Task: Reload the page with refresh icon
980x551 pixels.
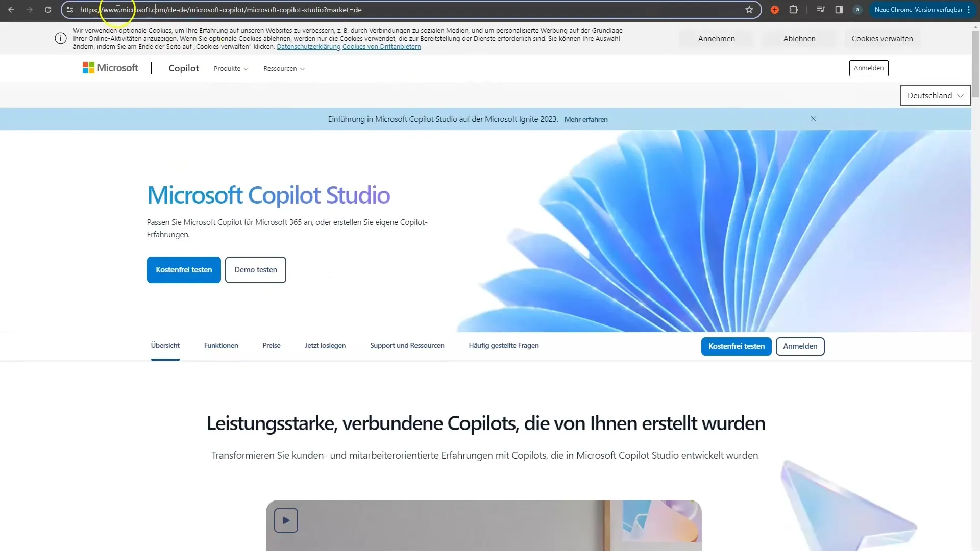Action: point(48,10)
